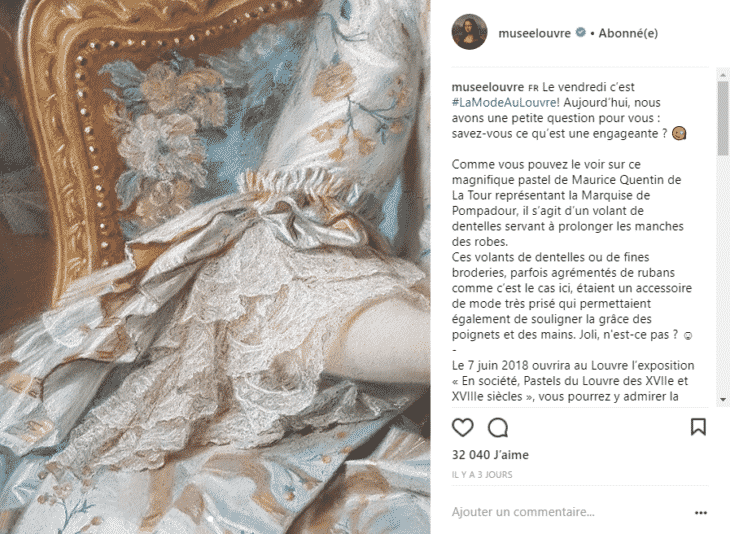
Task: Open the museelouvre Mona Lisa profile picture
Action: tap(469, 32)
